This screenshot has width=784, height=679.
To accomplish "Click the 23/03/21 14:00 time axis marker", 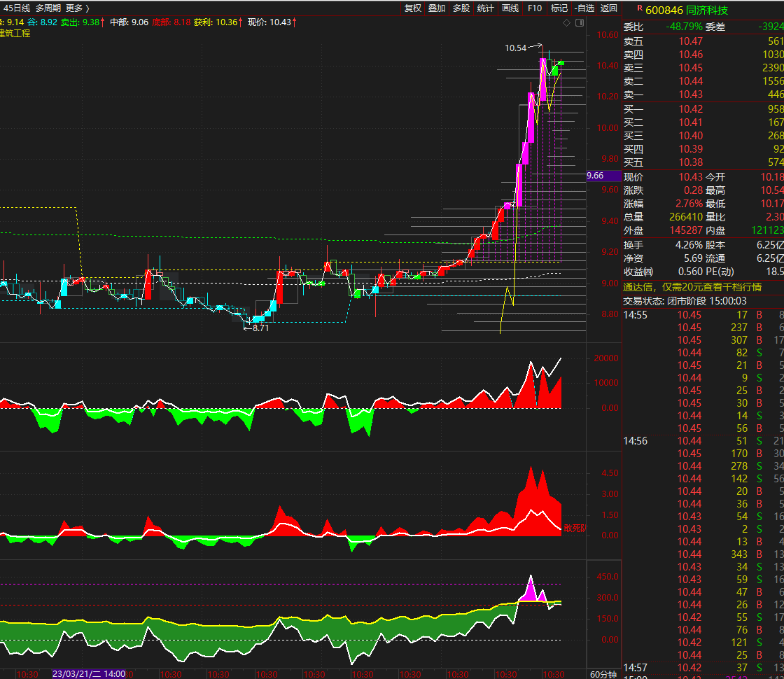I will coord(89,674).
